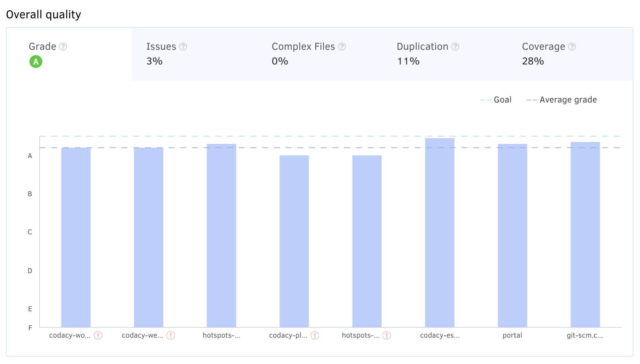This screenshot has height=364, width=640.
Task: Open the Complex Files tab
Action: [319, 54]
